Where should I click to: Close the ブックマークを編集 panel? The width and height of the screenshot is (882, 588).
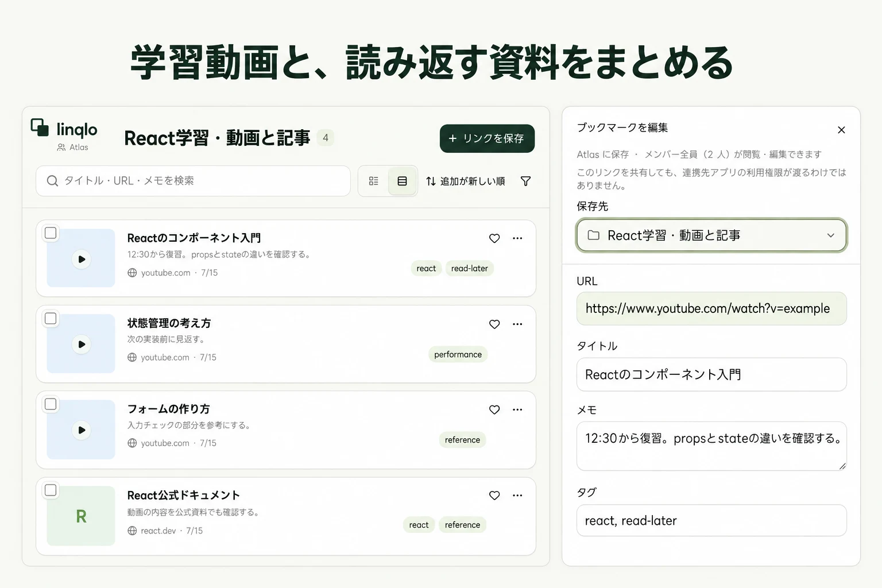pos(841,130)
